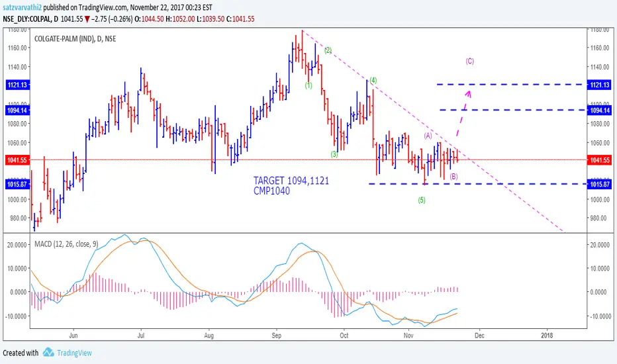The width and height of the screenshot is (617, 364).
Task: Click the CMP1040 annotation text
Action: click(x=271, y=191)
